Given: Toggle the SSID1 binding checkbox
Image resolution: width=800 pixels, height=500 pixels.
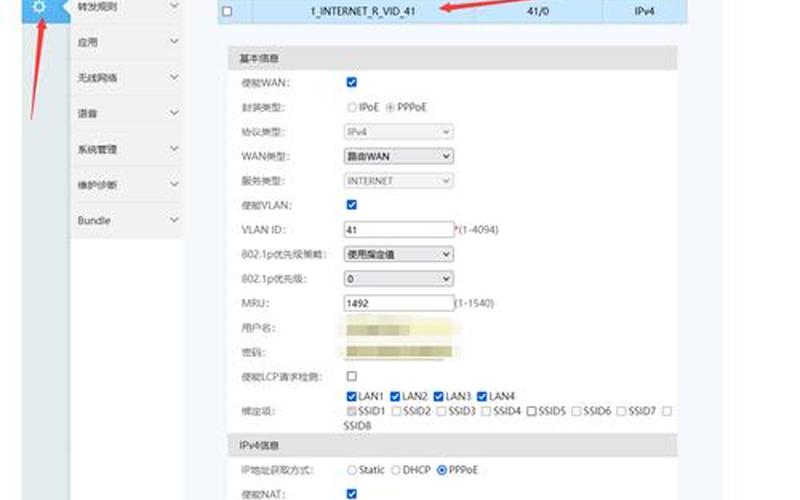Looking at the screenshot, I should tap(351, 411).
